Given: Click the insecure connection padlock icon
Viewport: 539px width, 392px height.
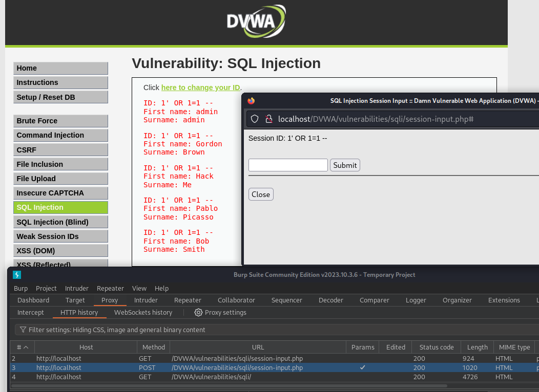Looking at the screenshot, I should click(269, 119).
